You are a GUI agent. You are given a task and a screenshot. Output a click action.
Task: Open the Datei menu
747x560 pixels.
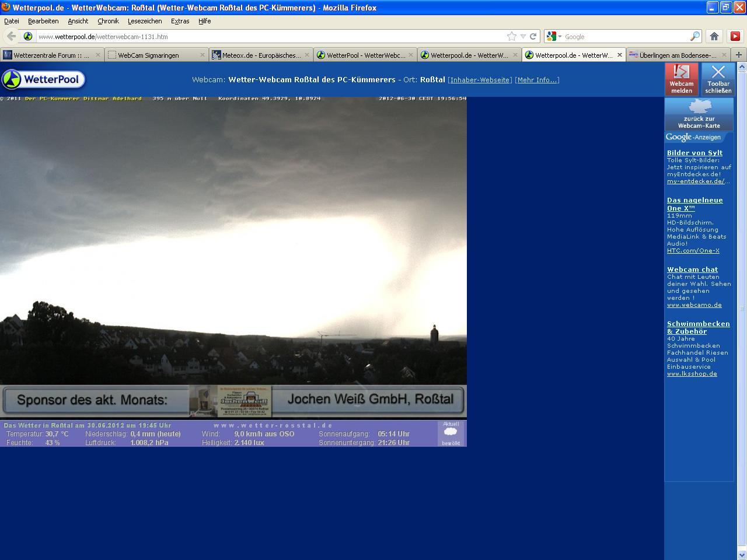point(12,21)
